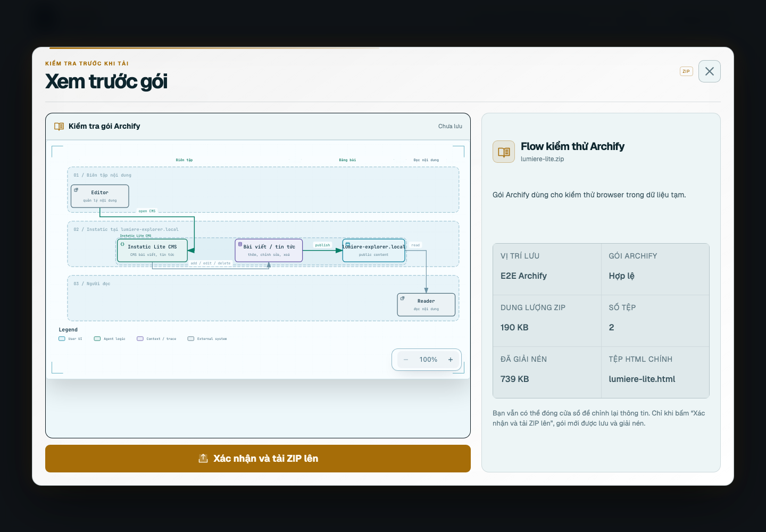Click the 'E2E Archify' save location value
This screenshot has width=766, height=532.
pyautogui.click(x=523, y=276)
